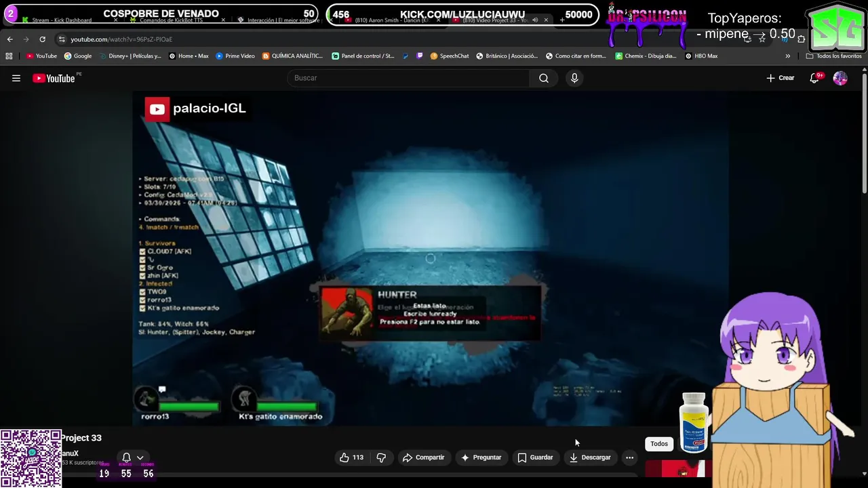This screenshot has width=868, height=488.
Task: Open a new browser tab
Action: click(x=561, y=20)
